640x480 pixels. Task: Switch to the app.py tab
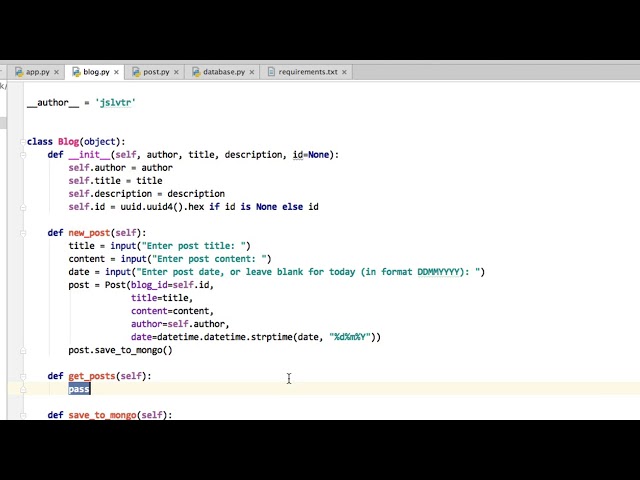point(37,72)
